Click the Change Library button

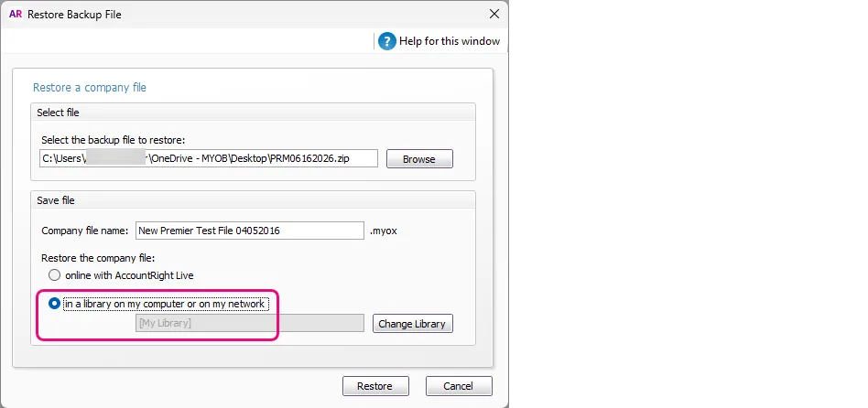click(412, 324)
